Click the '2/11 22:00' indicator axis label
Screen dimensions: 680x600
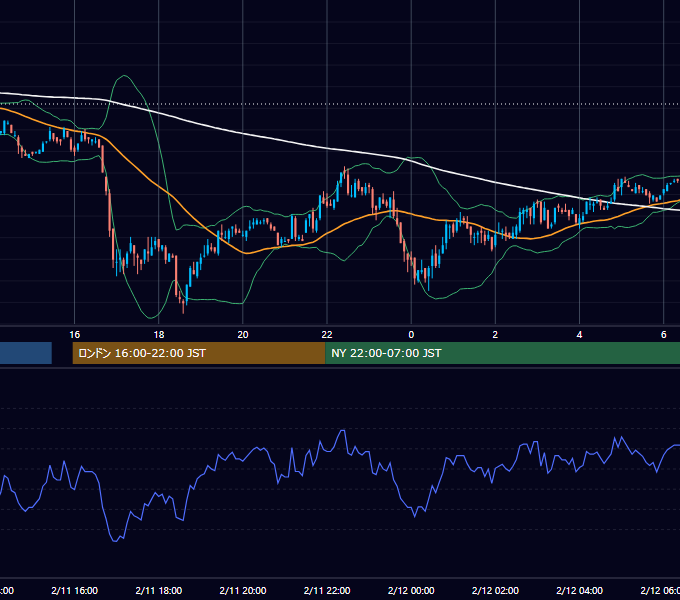pos(327,590)
